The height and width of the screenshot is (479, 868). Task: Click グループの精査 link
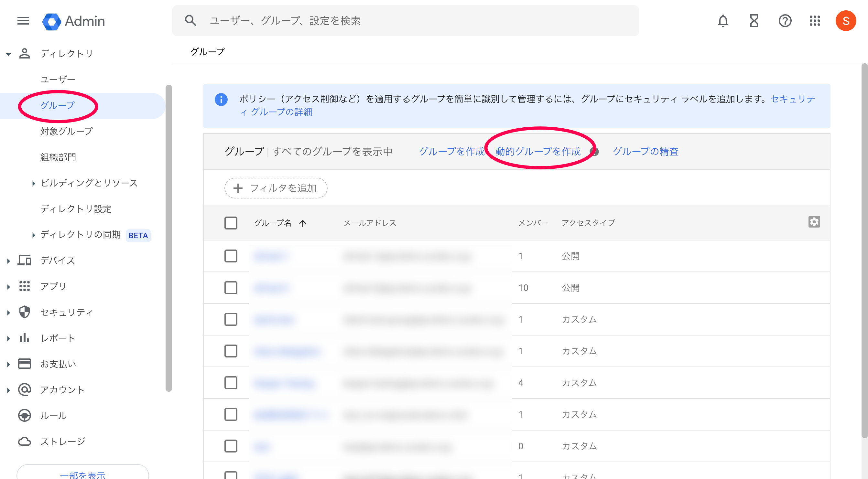(645, 151)
